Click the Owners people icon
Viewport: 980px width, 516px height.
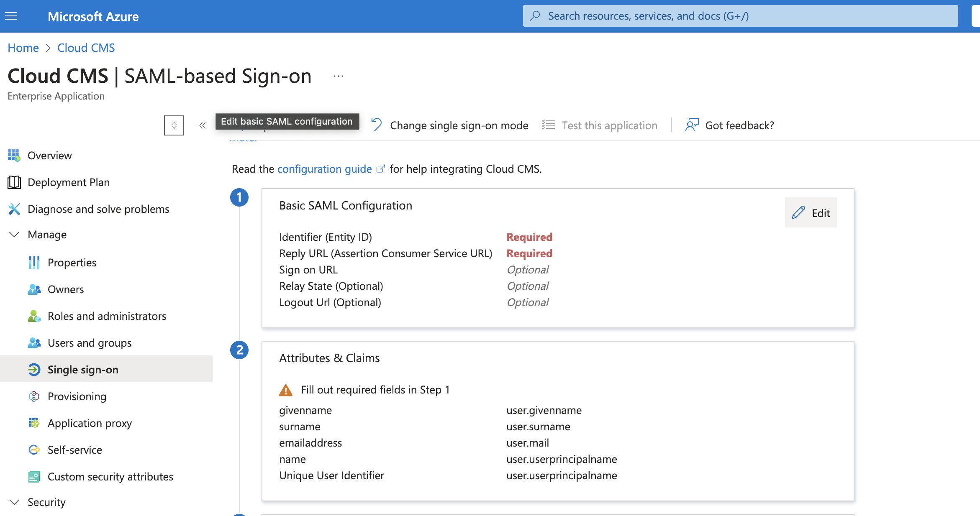click(x=34, y=289)
